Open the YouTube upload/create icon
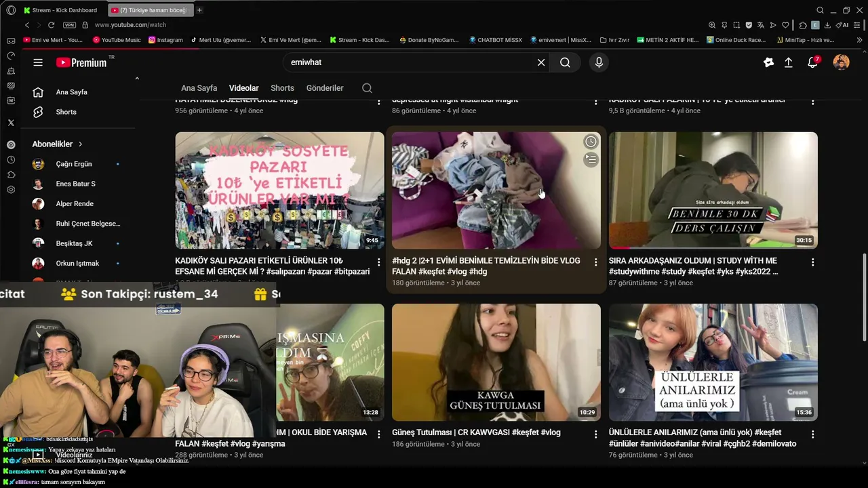Image resolution: width=868 pixels, height=488 pixels. click(789, 62)
